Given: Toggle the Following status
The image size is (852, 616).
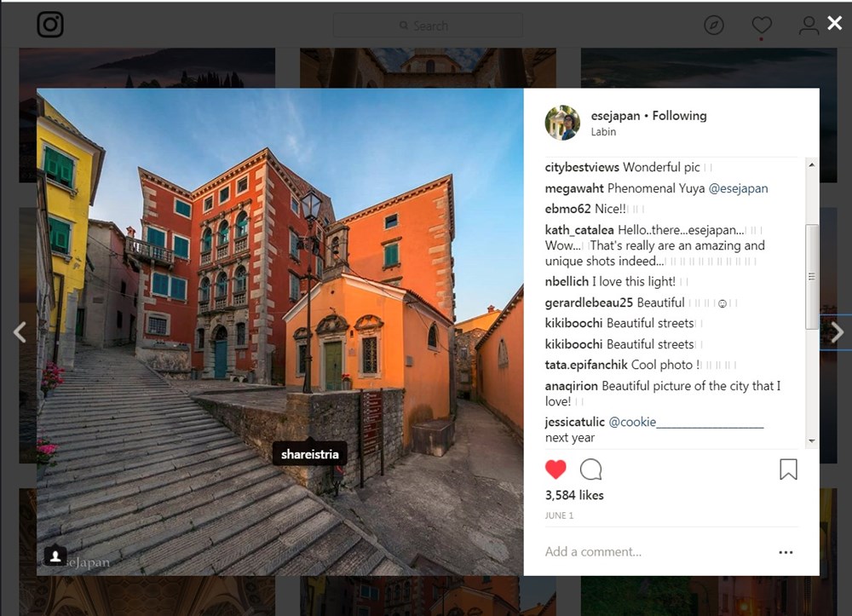Looking at the screenshot, I should [x=679, y=116].
